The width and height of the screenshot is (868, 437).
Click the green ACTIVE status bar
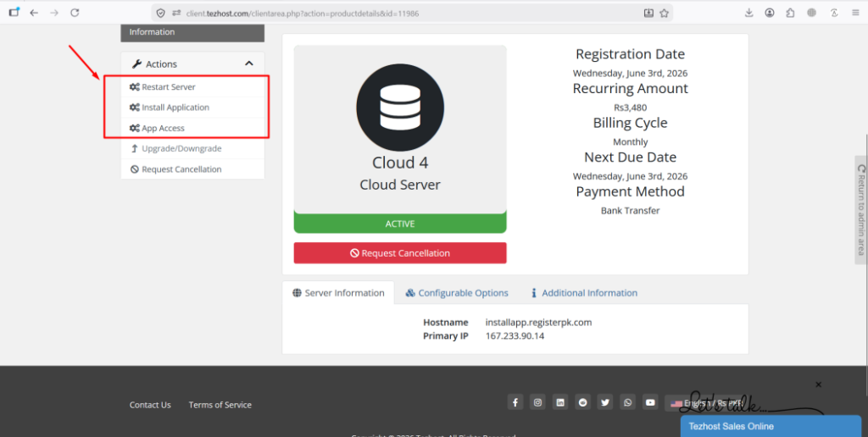[400, 224]
